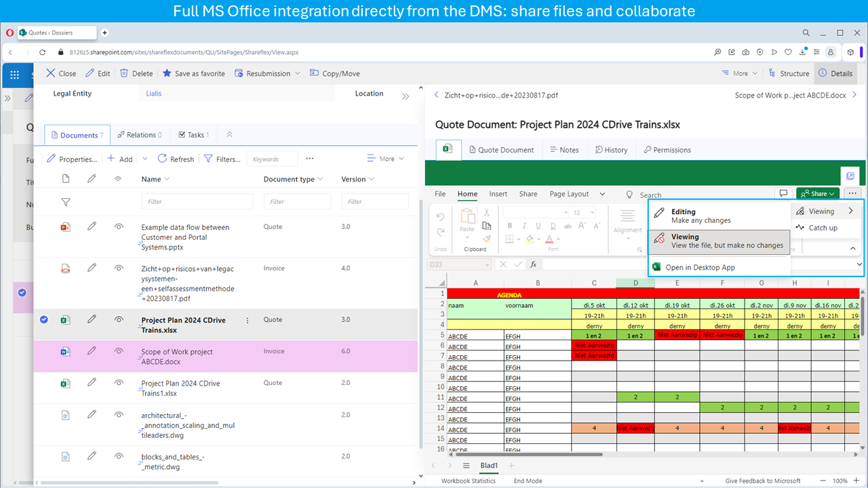
Task: Click the Refresh icon in documents toolbar
Action: [x=162, y=159]
